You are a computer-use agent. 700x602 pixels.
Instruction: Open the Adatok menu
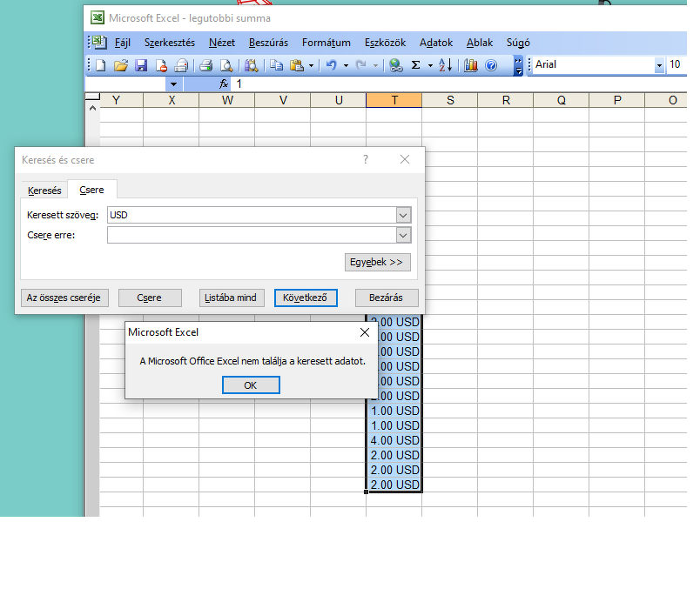pos(436,43)
